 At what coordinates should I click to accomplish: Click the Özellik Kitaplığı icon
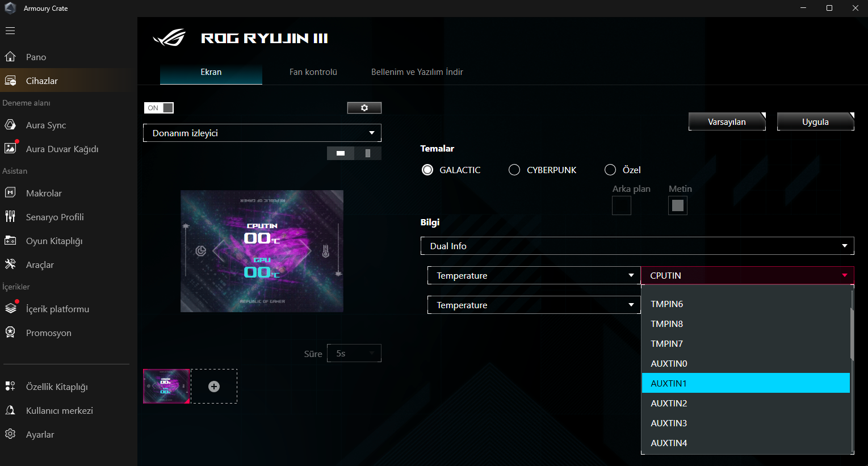point(10,387)
